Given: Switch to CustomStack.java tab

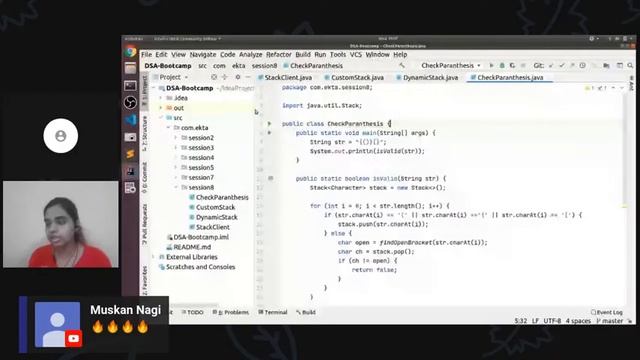Looking at the screenshot, I should pyautogui.click(x=354, y=77).
